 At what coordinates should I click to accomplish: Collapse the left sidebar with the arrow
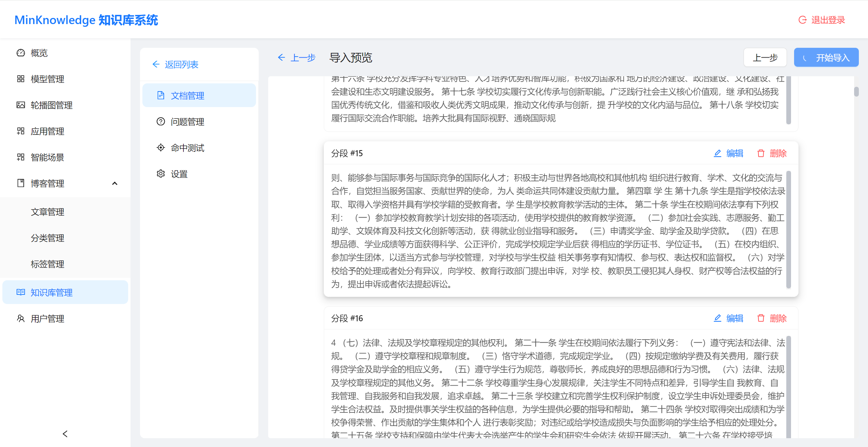tap(65, 434)
